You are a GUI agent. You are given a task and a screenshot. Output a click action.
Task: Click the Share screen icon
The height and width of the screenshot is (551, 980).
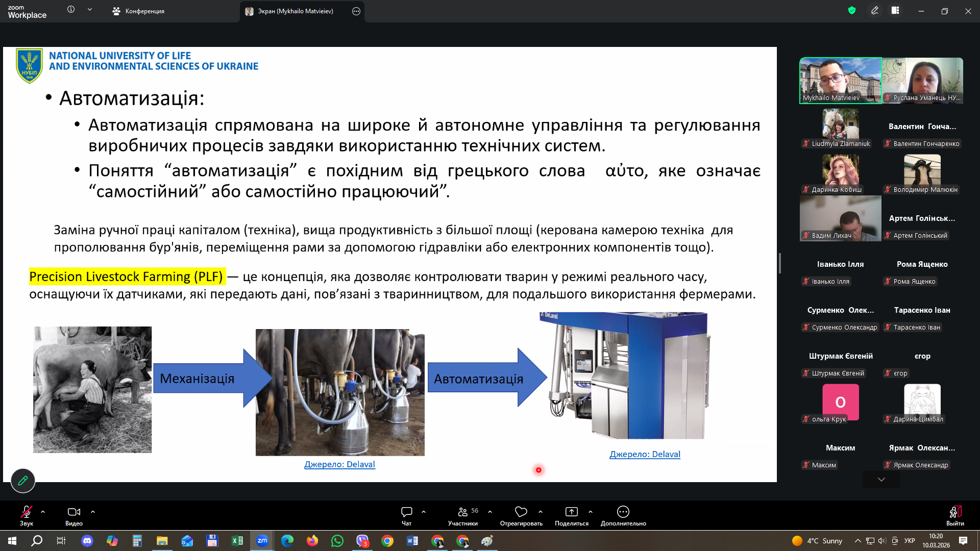pyautogui.click(x=571, y=512)
